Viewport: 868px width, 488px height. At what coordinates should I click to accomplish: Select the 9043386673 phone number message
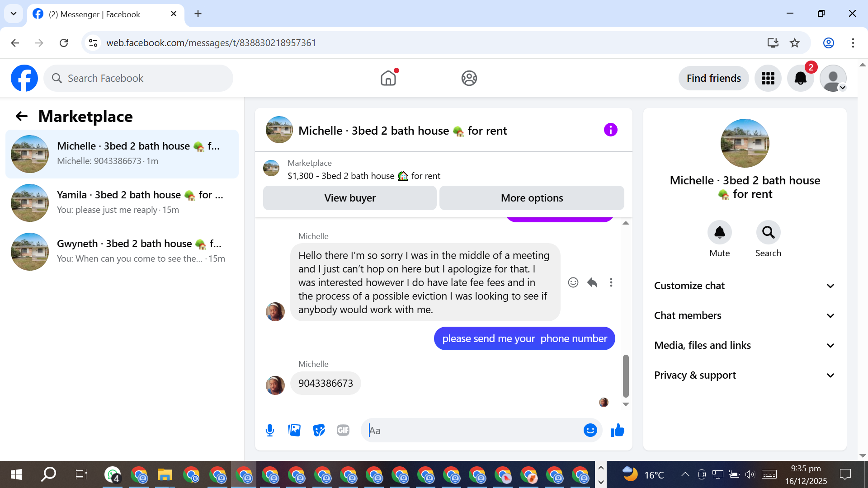coord(325,383)
